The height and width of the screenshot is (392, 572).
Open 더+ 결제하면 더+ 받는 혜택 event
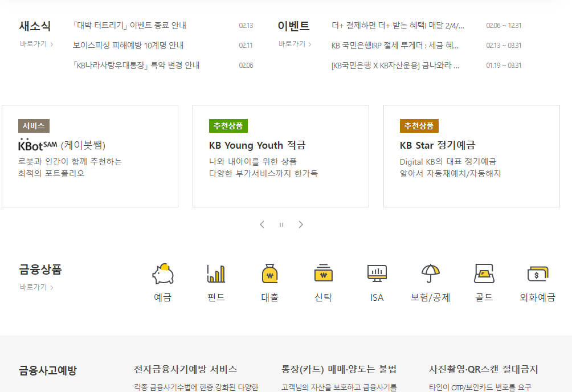(x=398, y=26)
